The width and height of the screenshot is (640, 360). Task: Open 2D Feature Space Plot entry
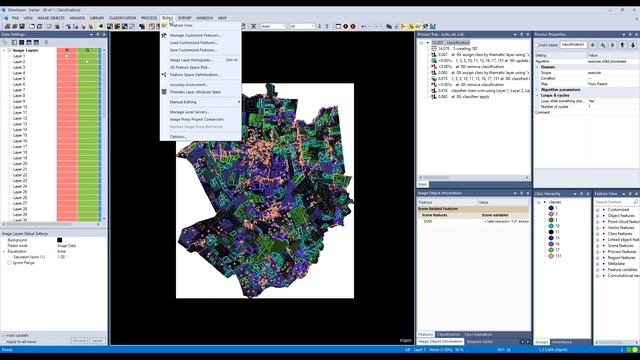pos(190,67)
